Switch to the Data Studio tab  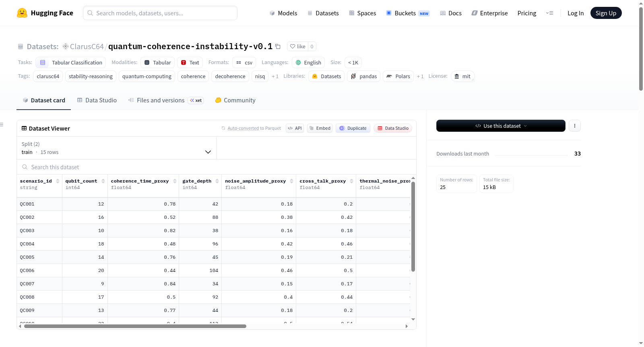tap(97, 100)
